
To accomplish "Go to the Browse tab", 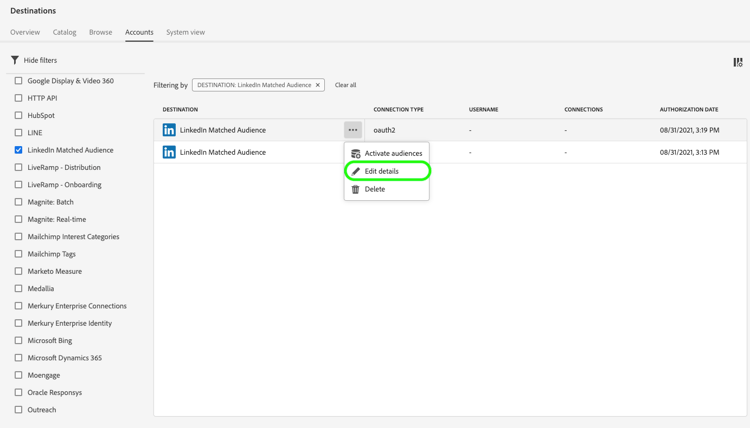I will pos(100,32).
